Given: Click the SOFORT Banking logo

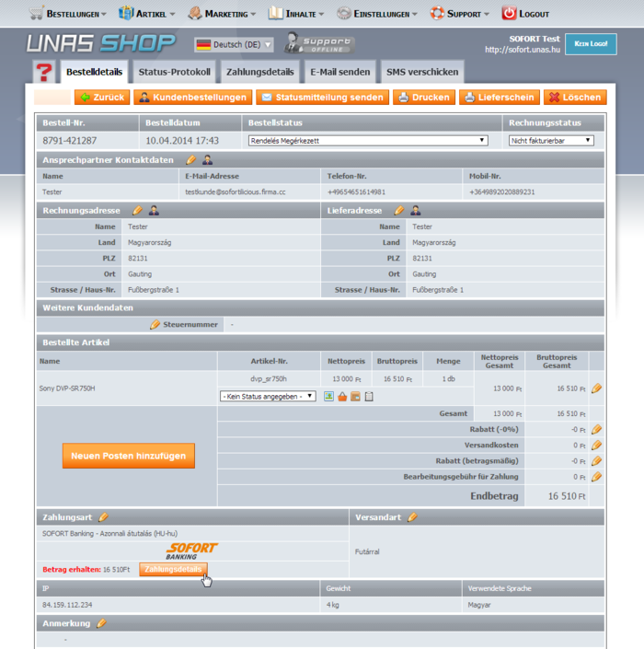Looking at the screenshot, I should pyautogui.click(x=191, y=551).
